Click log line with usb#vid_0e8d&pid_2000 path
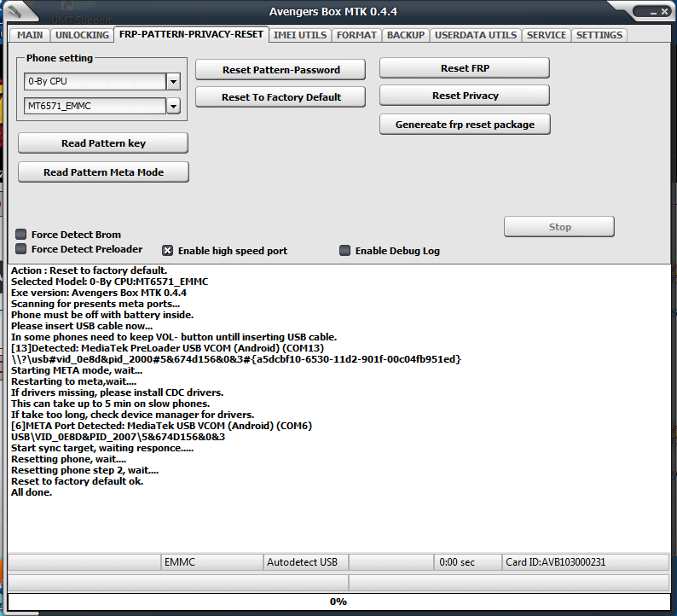 [236, 359]
